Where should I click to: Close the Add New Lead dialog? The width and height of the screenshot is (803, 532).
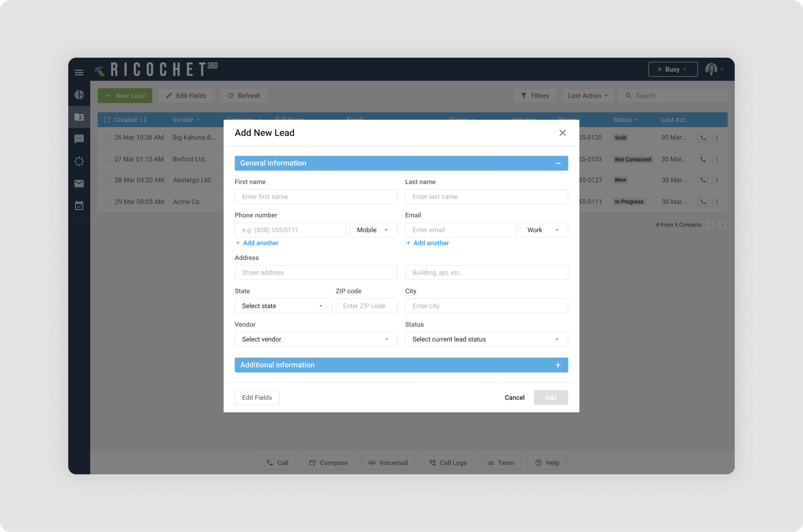pos(562,133)
